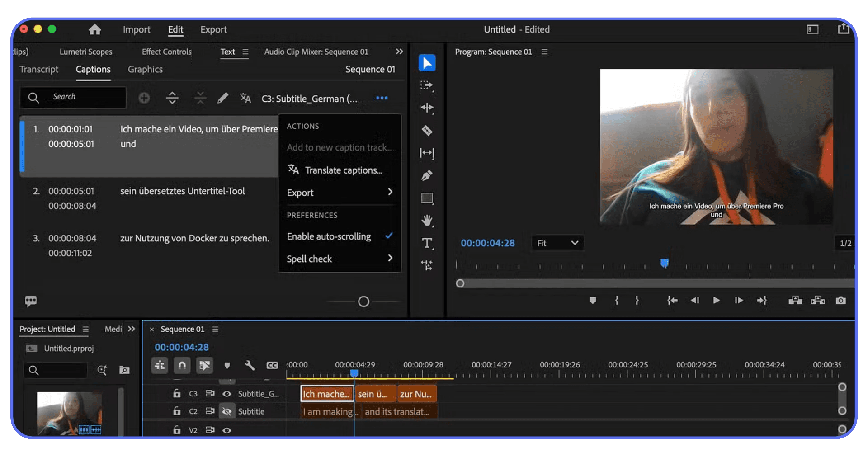Choose Translate captions from the Actions menu
The width and height of the screenshot is (868, 457).
click(x=343, y=170)
